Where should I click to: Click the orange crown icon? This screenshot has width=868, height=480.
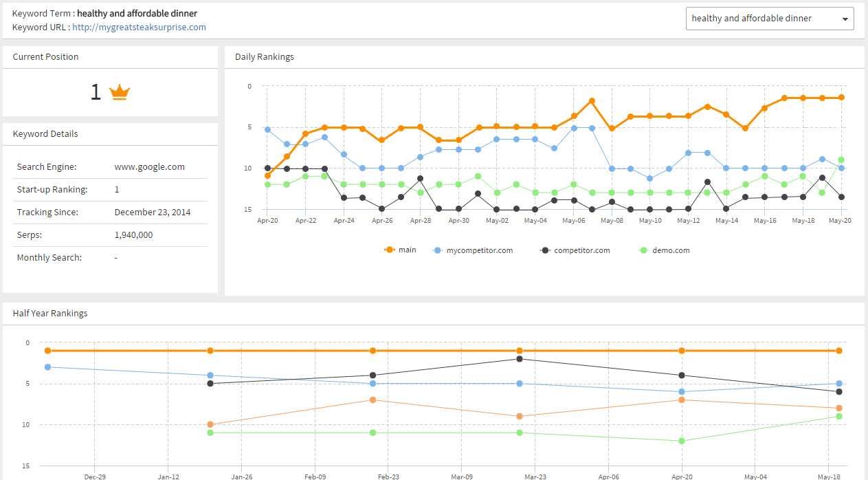(120, 92)
